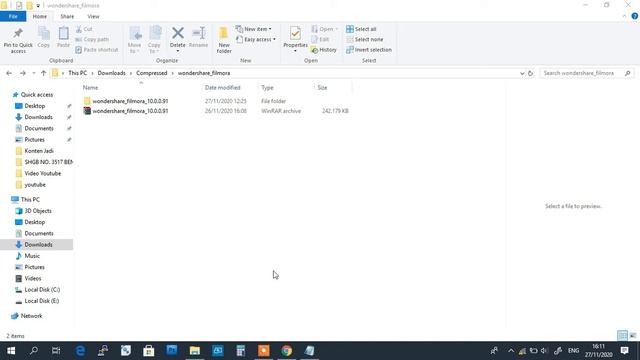Screen dimensions: 640x360
Task: Sort by Date modified column header
Action: pyautogui.click(x=222, y=88)
